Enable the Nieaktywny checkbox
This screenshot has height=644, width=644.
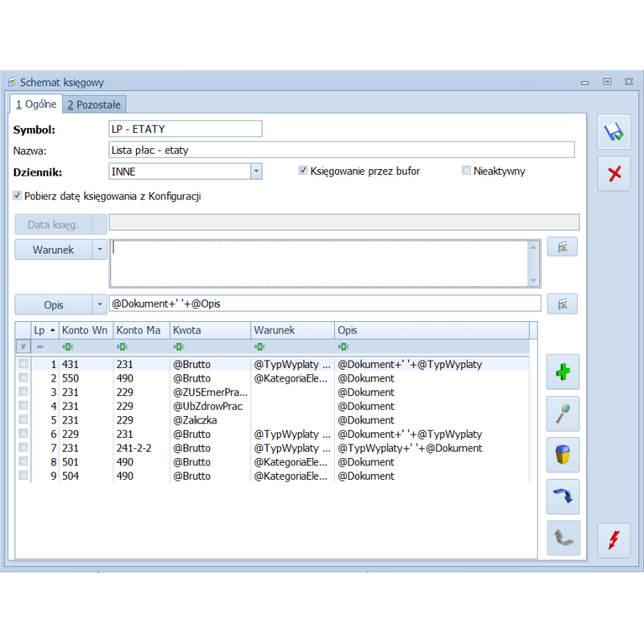pyautogui.click(x=466, y=171)
